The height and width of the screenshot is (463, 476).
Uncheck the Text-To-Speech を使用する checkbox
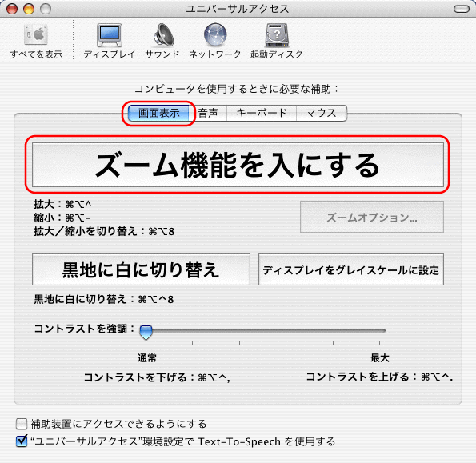pos(22,441)
